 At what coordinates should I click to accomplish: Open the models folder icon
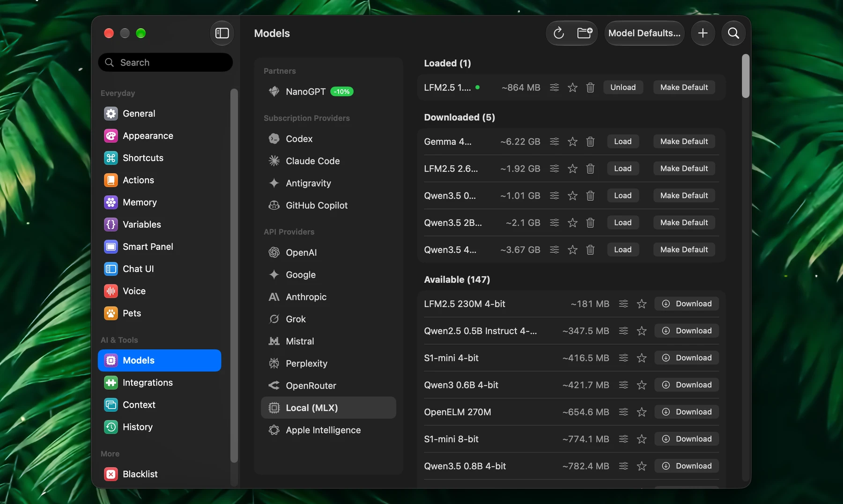click(x=584, y=33)
